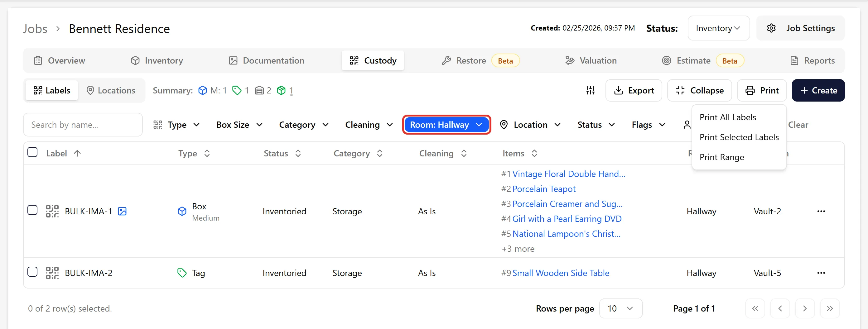The height and width of the screenshot is (329, 868).
Task: Open the Status filter dropdown
Action: [596, 125]
